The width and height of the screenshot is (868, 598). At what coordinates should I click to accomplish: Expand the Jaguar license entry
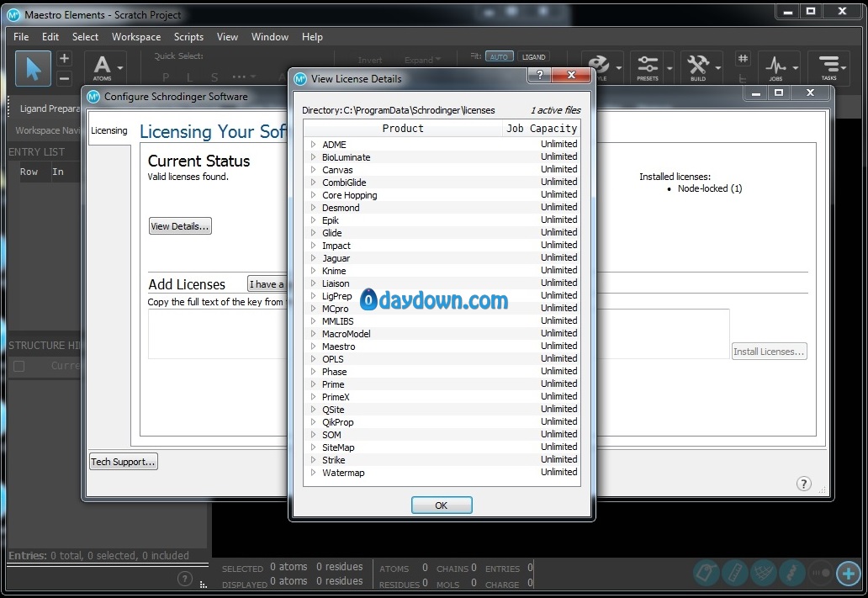pyautogui.click(x=314, y=257)
